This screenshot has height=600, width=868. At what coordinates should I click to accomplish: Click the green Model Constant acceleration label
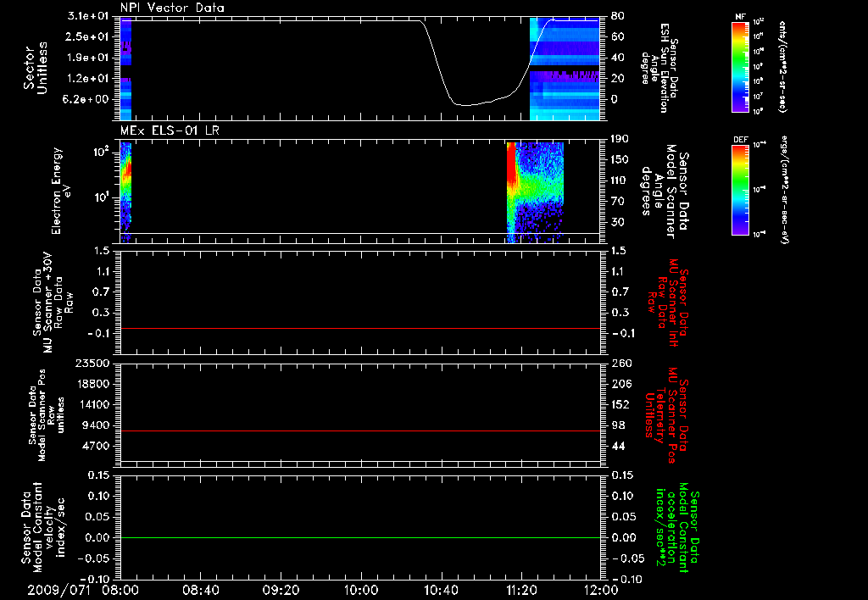[678, 527]
